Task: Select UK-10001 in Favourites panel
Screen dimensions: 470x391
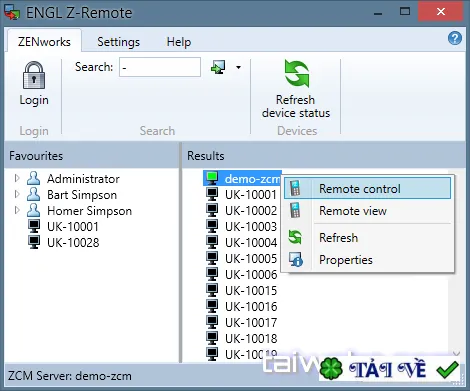Action: tap(73, 227)
